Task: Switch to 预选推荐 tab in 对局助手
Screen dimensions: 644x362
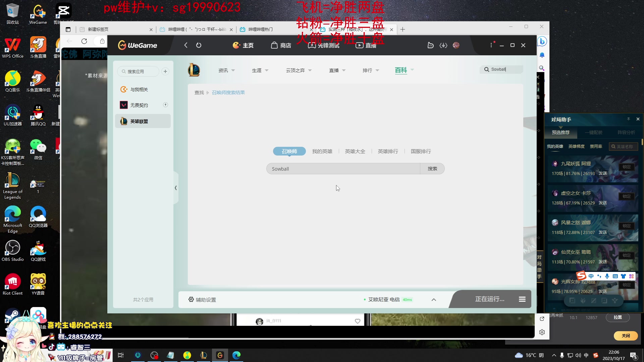Action: (561, 132)
